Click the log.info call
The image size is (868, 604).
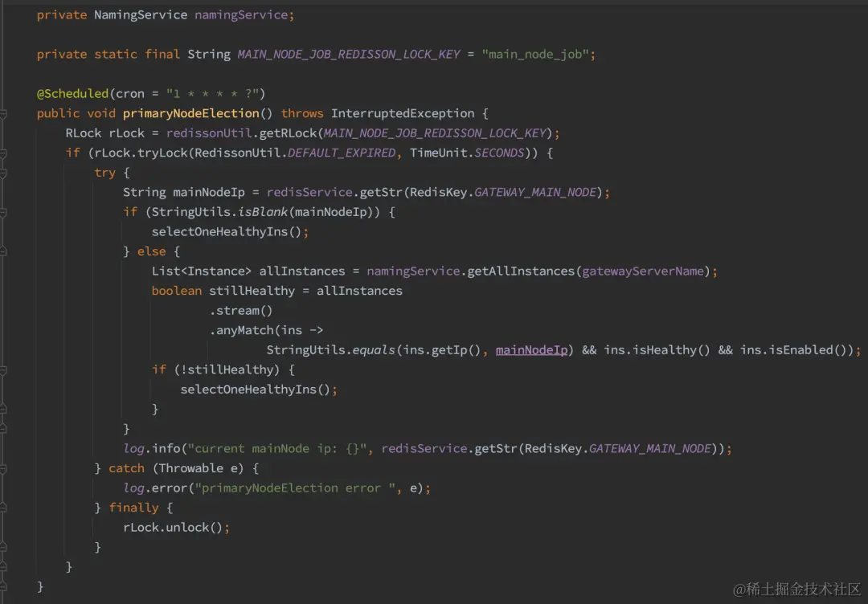tap(152, 449)
